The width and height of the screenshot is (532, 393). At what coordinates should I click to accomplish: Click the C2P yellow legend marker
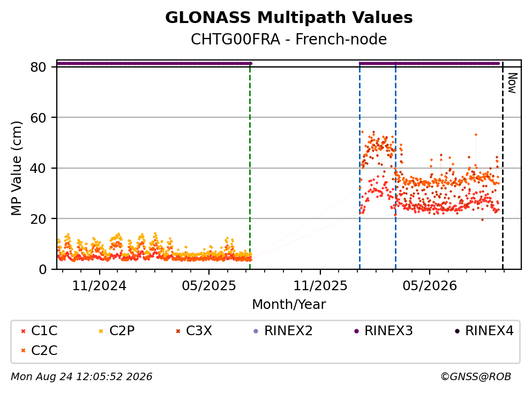(x=101, y=331)
